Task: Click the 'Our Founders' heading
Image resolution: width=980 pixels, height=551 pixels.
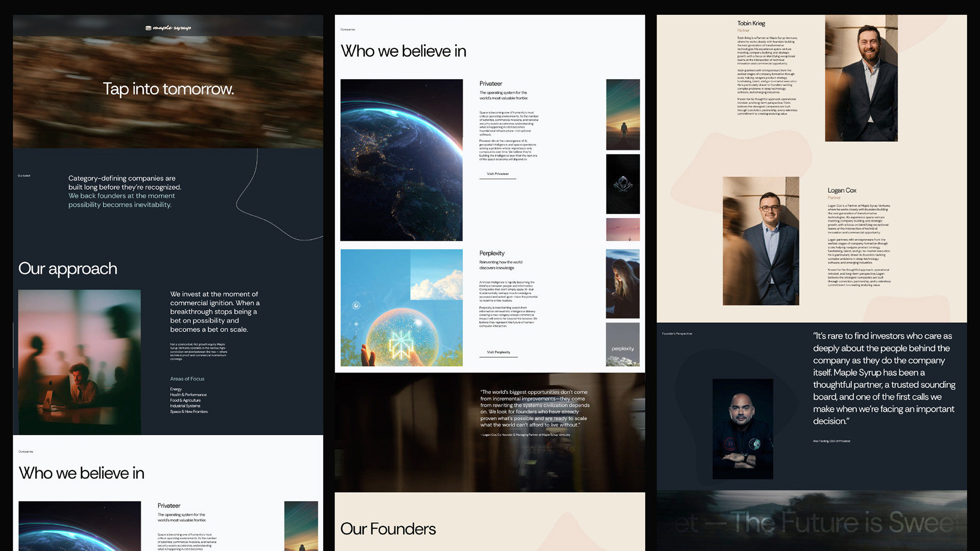Action: click(388, 529)
